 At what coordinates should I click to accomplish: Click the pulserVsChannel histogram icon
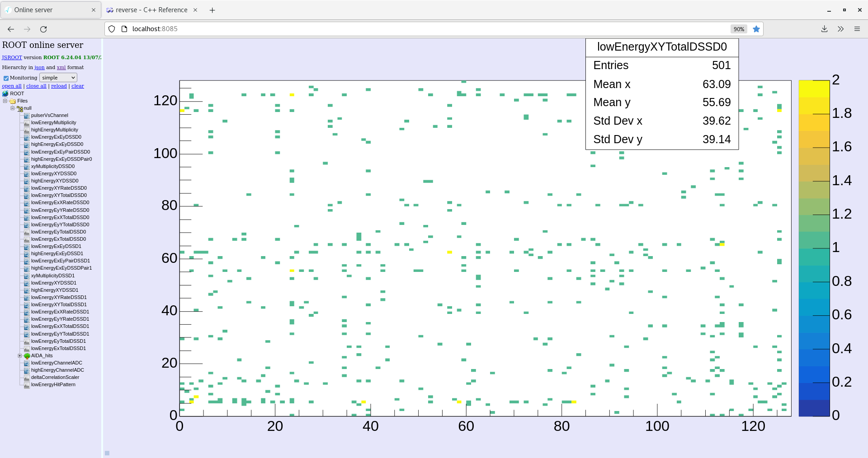click(27, 116)
